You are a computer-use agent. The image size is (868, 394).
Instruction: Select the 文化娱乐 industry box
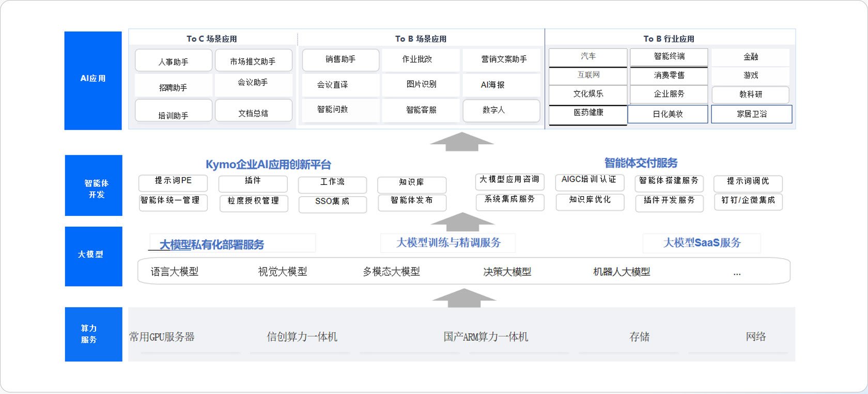tap(588, 94)
